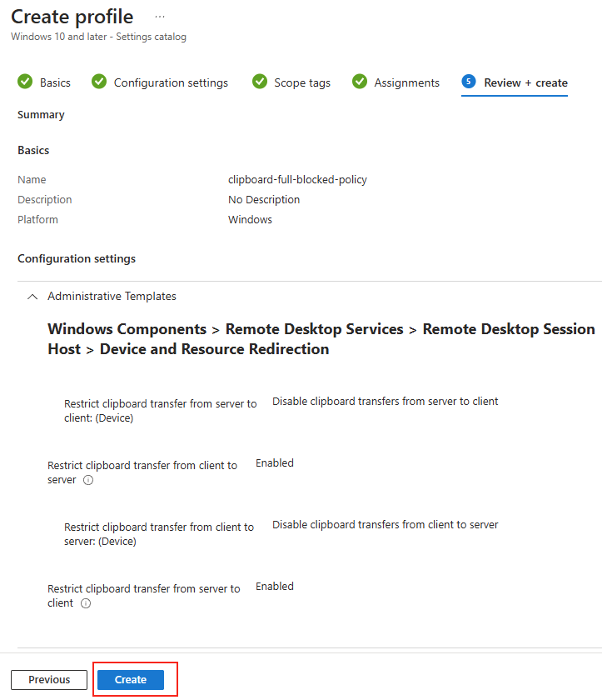Select the Review + create tab

click(x=525, y=82)
